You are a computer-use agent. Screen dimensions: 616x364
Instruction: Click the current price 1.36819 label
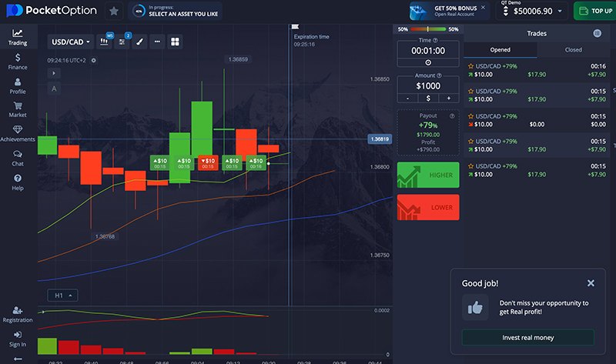(x=380, y=139)
